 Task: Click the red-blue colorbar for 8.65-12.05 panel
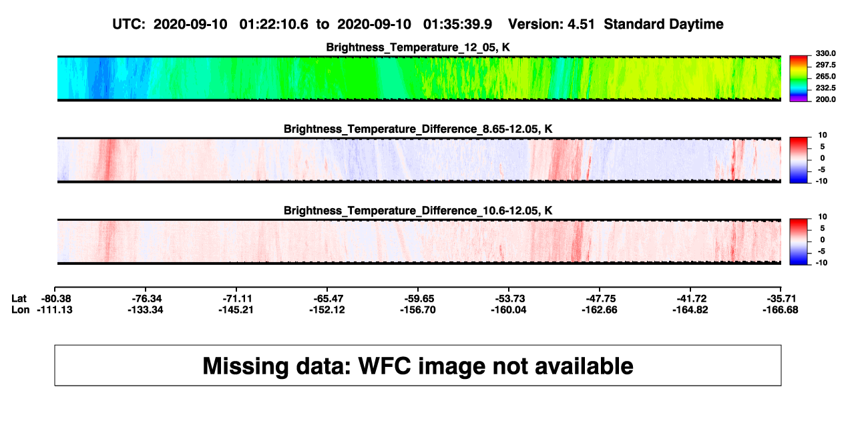pos(799,160)
